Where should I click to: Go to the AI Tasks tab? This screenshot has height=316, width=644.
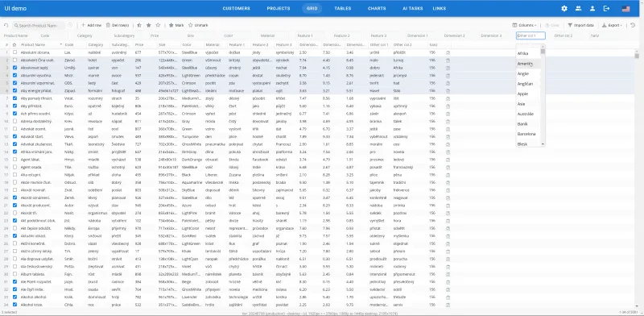[412, 8]
